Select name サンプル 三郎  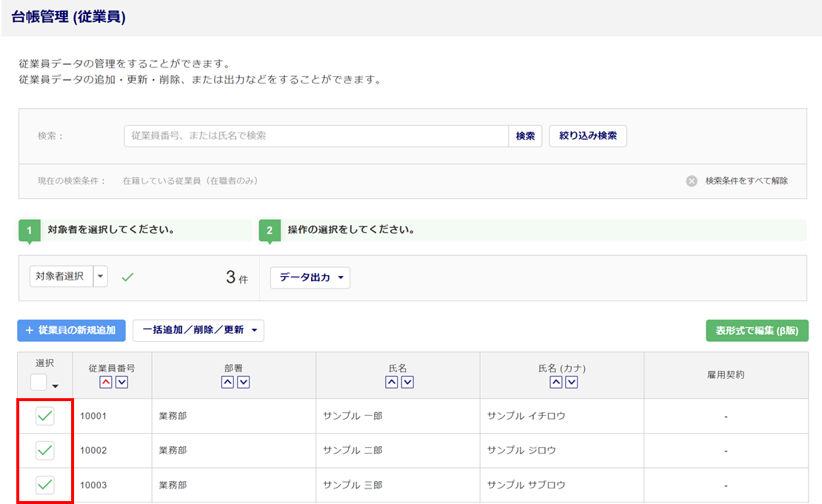pos(352,485)
